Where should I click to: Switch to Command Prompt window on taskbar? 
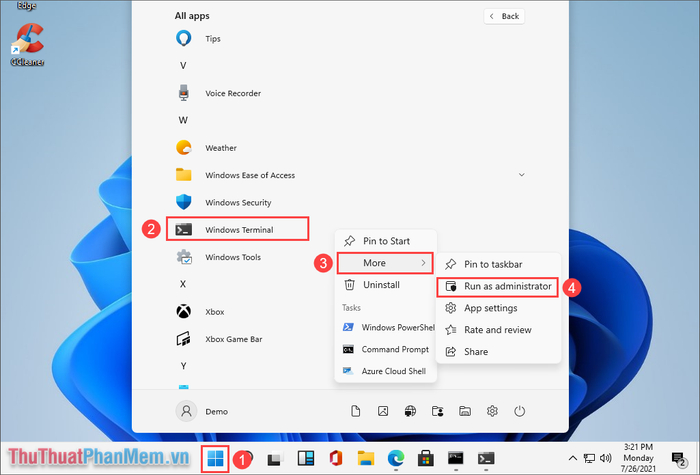456,458
